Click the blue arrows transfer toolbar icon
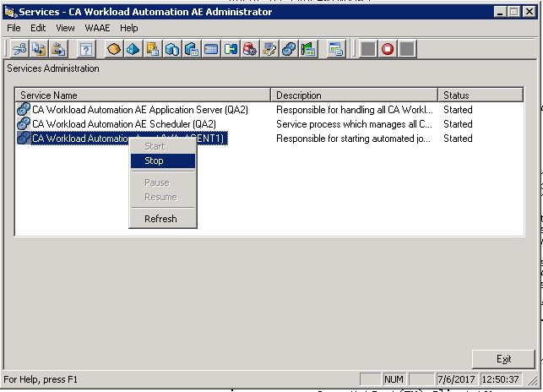The image size is (543, 392). pyautogui.click(x=231, y=49)
